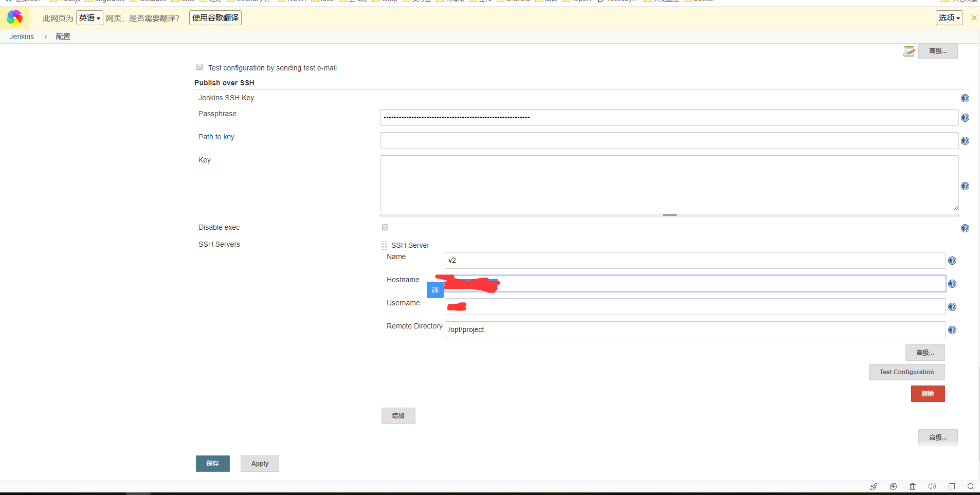Click into the Remote Directory field
Image resolution: width=980 pixels, height=495 pixels.
tap(694, 330)
